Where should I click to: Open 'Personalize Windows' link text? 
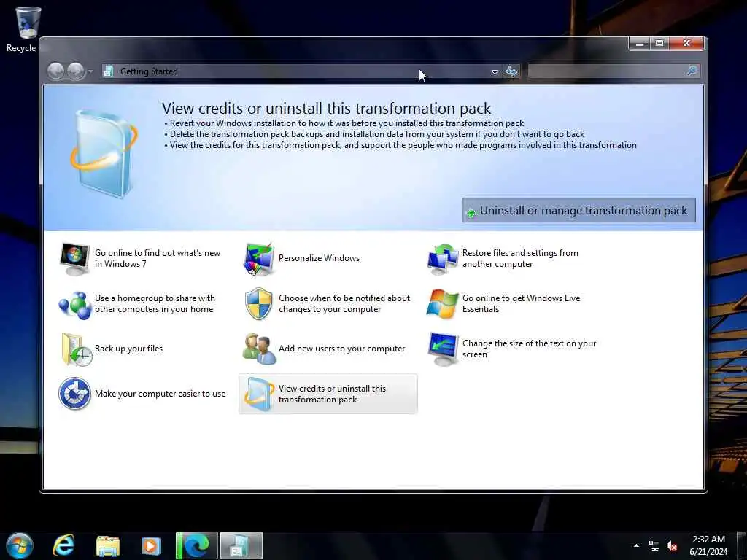(x=319, y=258)
